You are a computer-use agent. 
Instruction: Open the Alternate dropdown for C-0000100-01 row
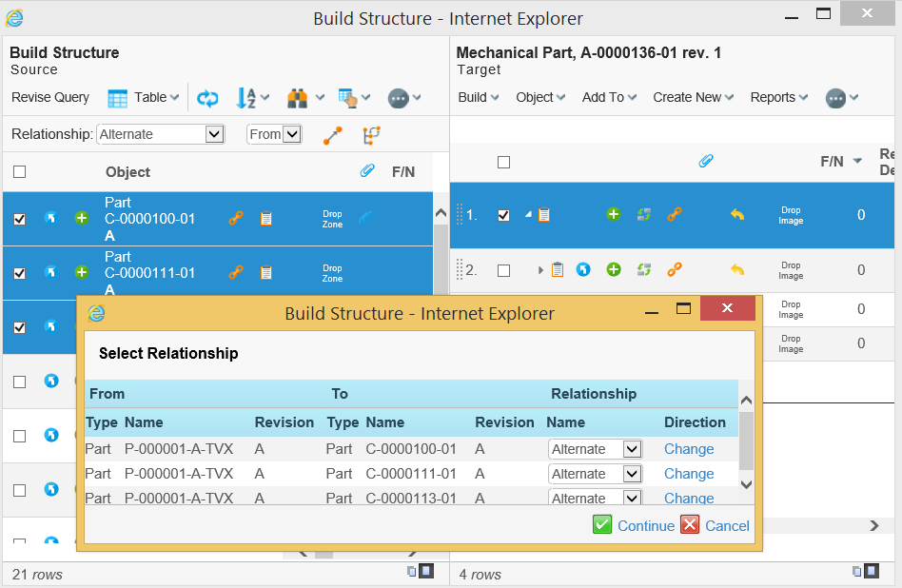point(631,449)
